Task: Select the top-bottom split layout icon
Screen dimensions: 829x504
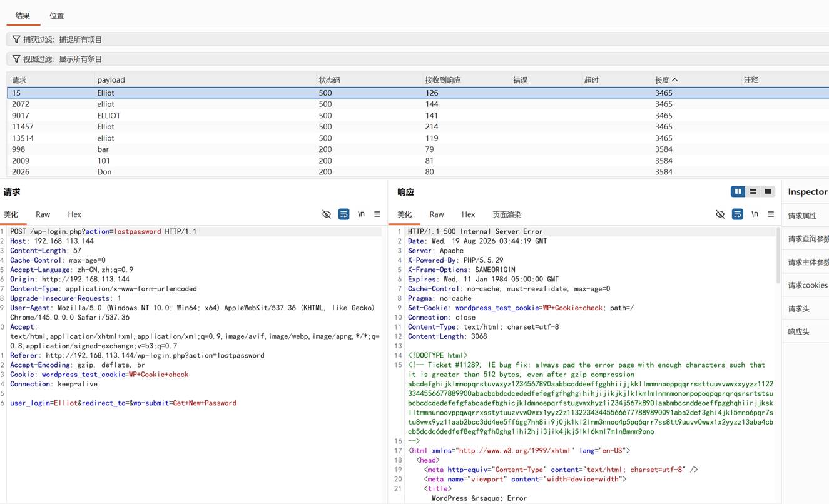Action: (753, 192)
